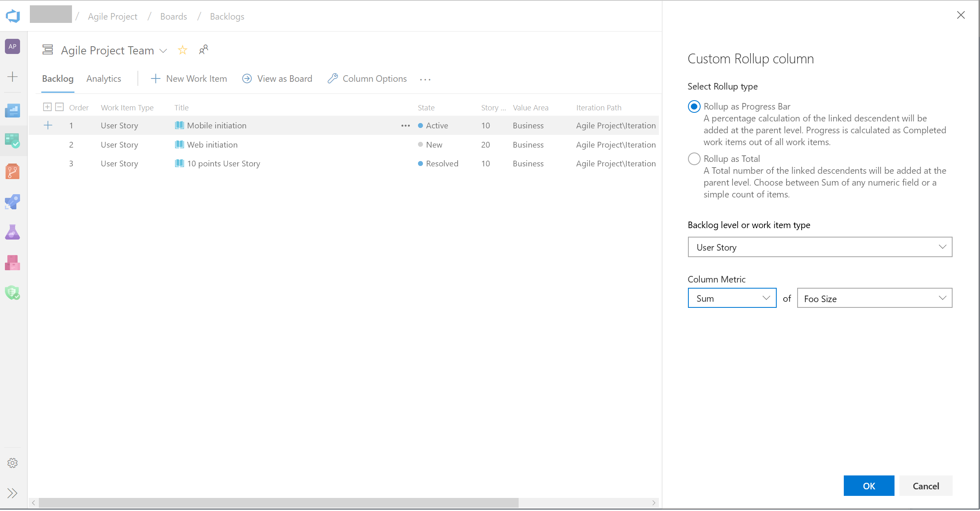Click OK to confirm rollup settings
The image size is (980, 511).
coord(868,486)
